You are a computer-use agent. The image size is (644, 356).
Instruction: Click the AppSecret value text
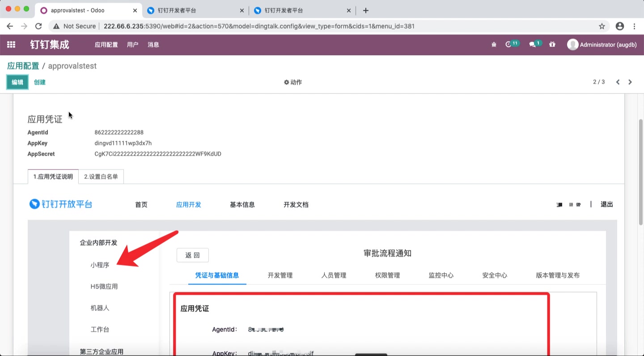(x=158, y=154)
